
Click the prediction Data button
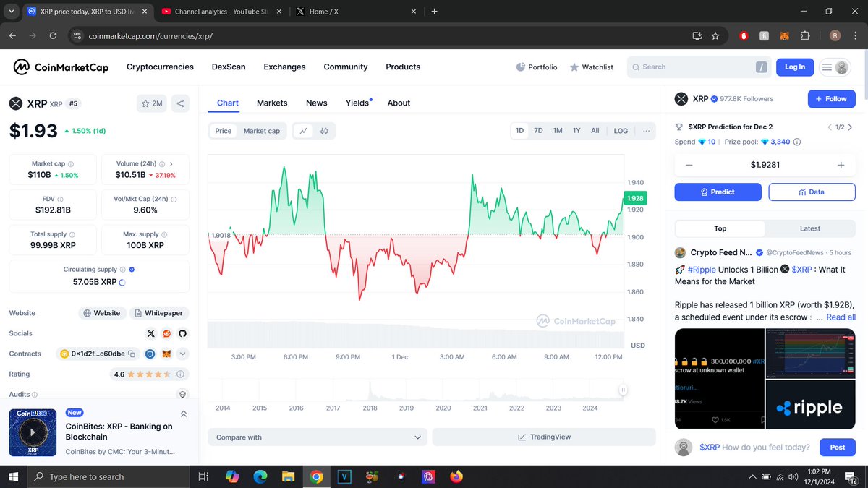tap(812, 192)
